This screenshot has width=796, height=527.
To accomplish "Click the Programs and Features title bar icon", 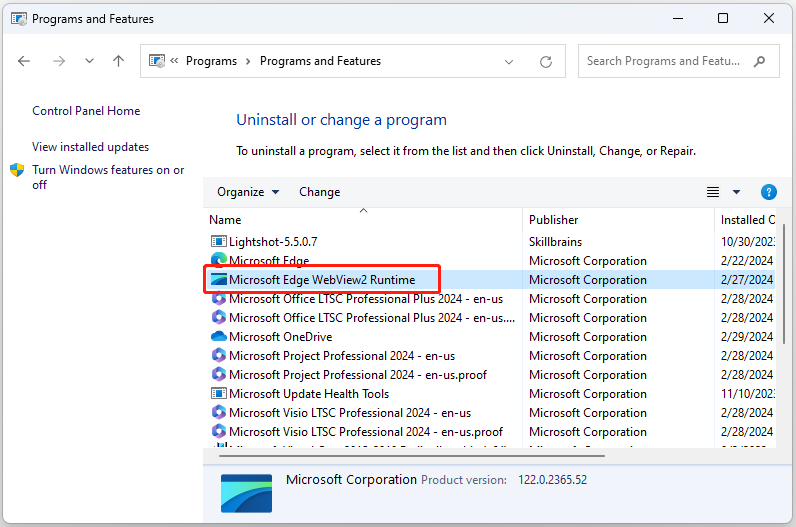I will pyautogui.click(x=19, y=19).
